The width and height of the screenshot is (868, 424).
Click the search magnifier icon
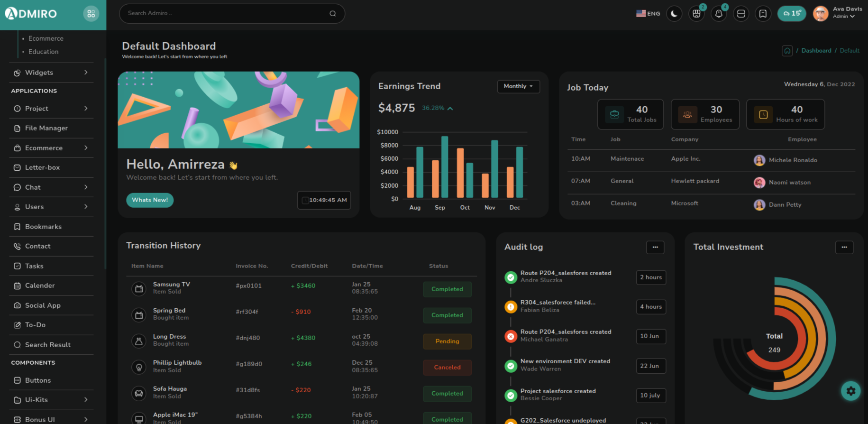(x=333, y=14)
